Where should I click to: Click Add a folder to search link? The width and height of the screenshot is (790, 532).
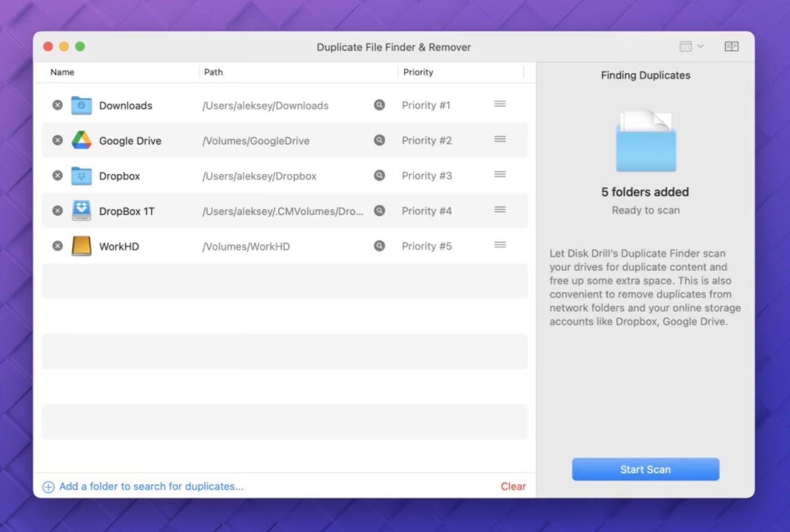coord(151,486)
